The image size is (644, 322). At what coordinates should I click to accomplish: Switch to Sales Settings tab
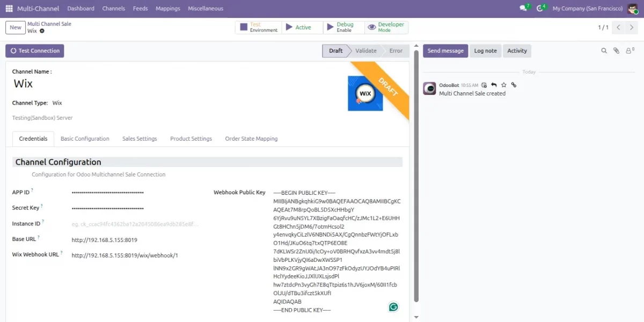click(x=140, y=138)
